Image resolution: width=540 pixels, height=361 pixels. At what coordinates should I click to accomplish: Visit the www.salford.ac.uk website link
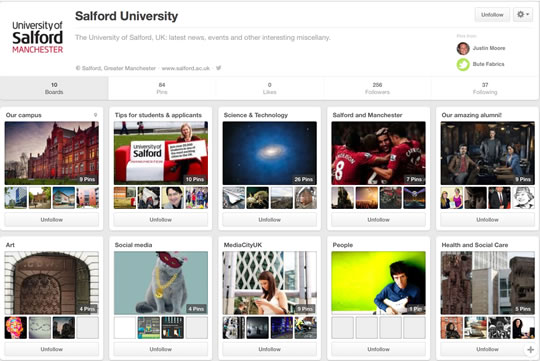[x=186, y=68]
